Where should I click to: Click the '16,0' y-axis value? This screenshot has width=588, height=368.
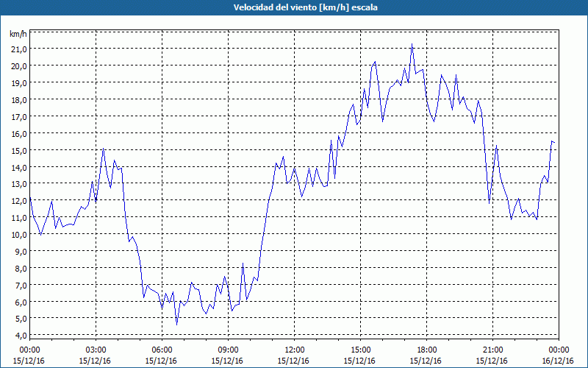click(19, 134)
